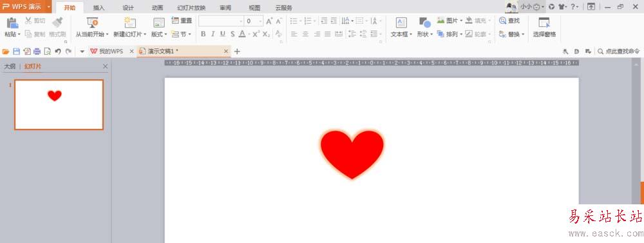
Task: Start slideshow from current slide icon
Action: point(92,23)
